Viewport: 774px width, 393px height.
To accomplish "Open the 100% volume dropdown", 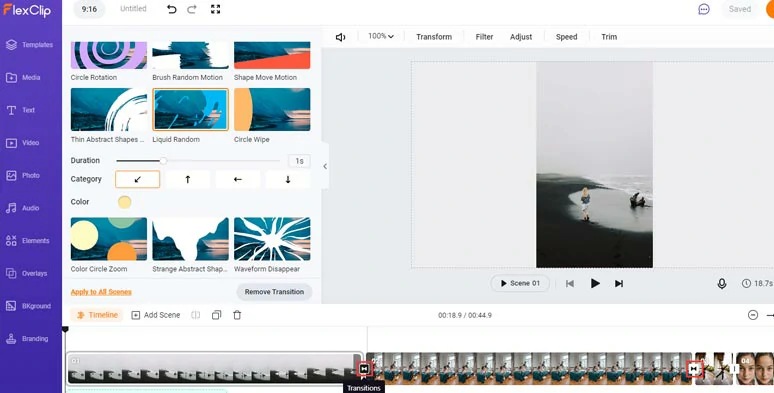I will 381,37.
